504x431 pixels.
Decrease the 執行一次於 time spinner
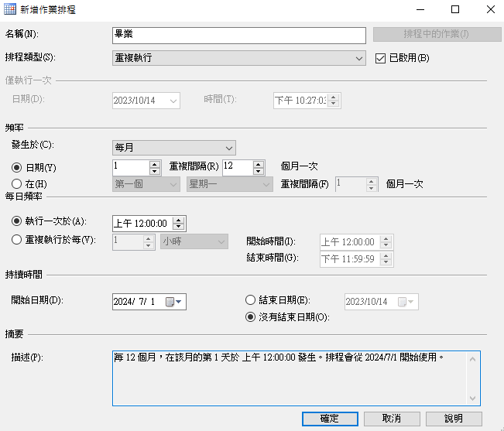(x=178, y=227)
